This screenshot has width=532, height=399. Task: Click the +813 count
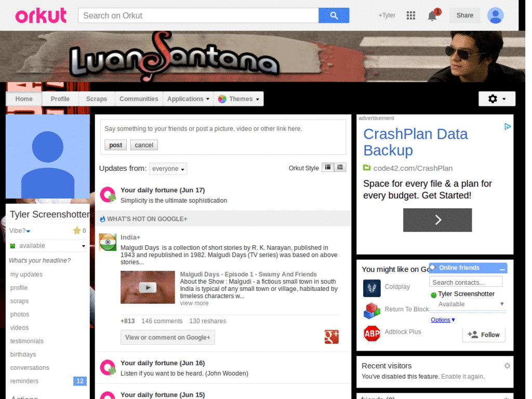(x=128, y=321)
